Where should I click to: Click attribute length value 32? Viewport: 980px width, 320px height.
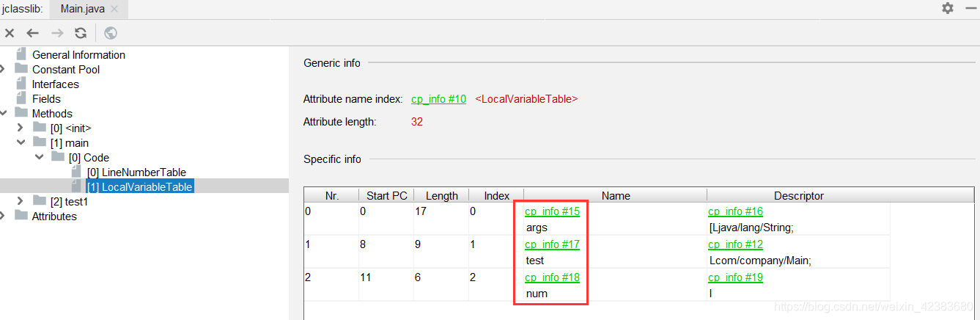coord(417,122)
